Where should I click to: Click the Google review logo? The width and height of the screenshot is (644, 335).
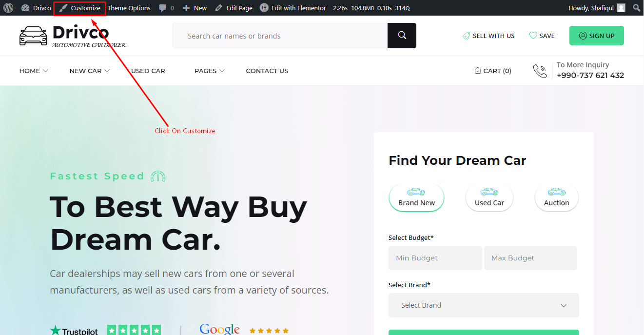[219, 330]
